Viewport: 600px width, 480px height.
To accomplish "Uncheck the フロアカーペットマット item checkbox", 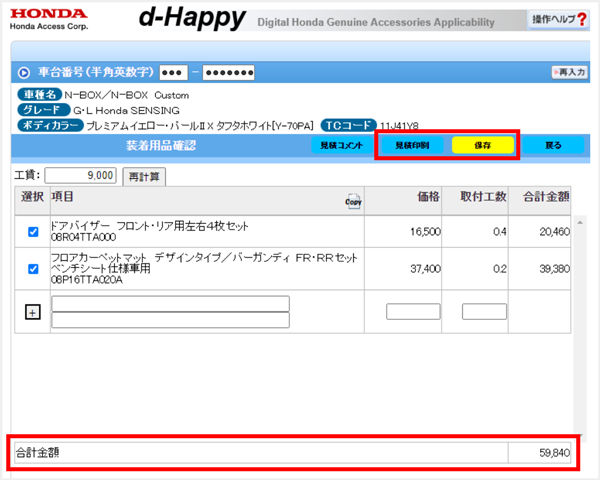I will tap(33, 269).
